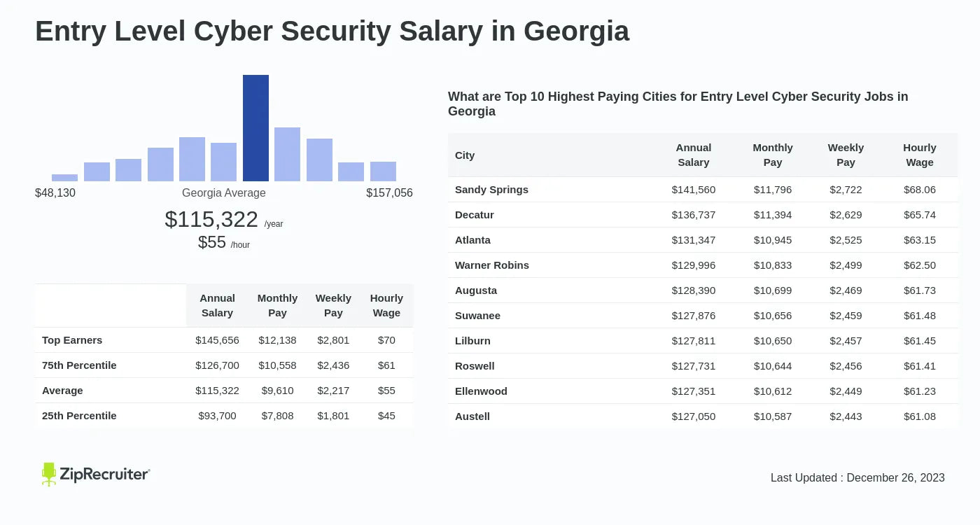Click the rightmost histogram bar

click(x=383, y=171)
